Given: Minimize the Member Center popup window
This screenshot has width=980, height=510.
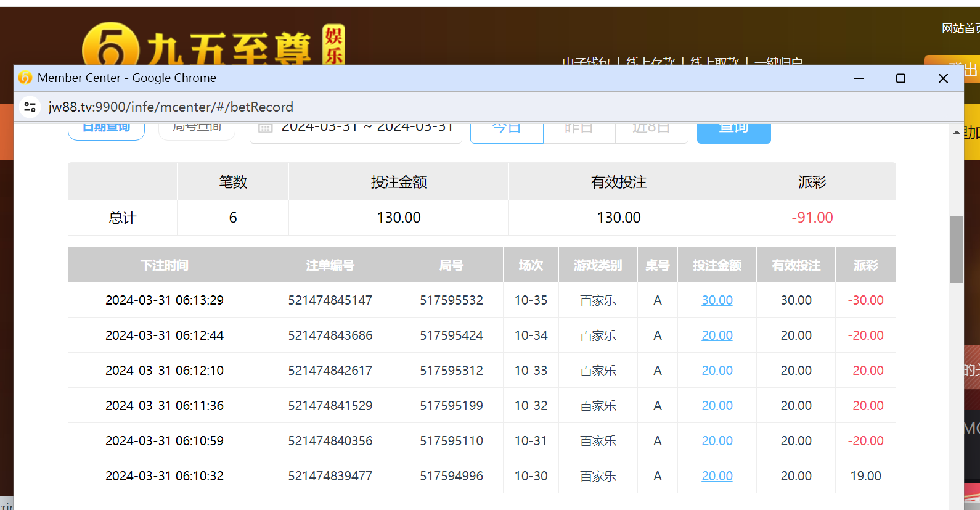Looking at the screenshot, I should click(859, 78).
